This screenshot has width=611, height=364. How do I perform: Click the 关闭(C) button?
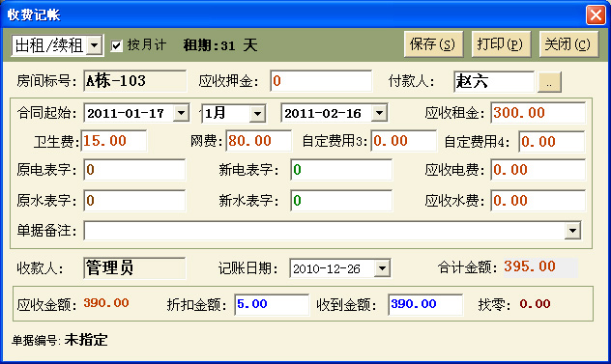pos(568,44)
